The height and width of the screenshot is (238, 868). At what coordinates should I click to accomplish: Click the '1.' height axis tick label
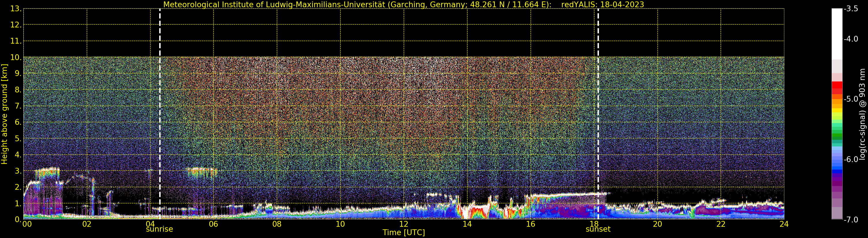click(x=18, y=203)
